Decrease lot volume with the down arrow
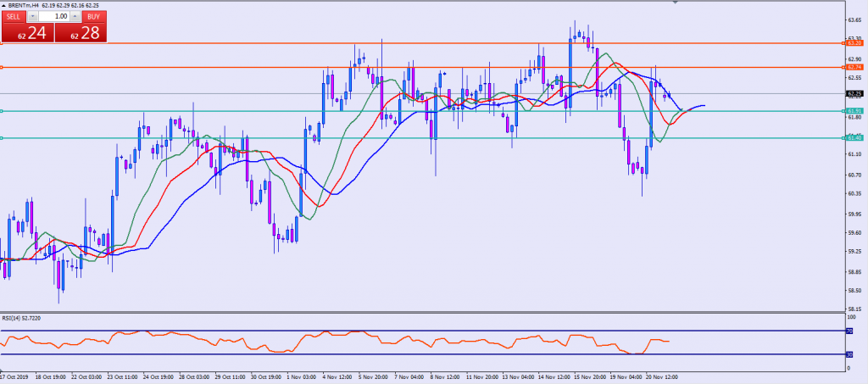868x384 pixels. [33, 16]
